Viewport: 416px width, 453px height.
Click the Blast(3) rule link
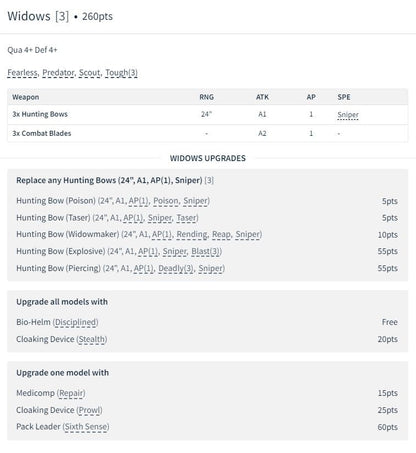[x=206, y=251]
